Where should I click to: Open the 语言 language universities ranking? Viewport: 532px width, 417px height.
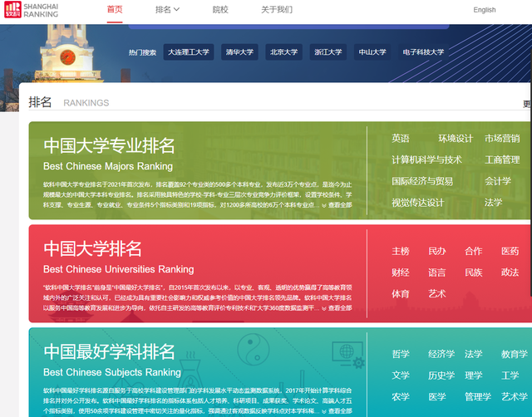437,272
